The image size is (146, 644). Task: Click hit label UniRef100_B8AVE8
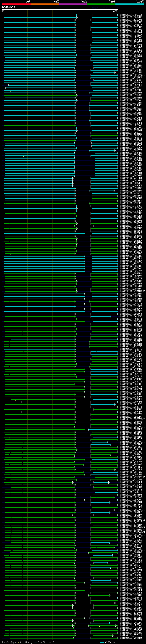(131, 183)
